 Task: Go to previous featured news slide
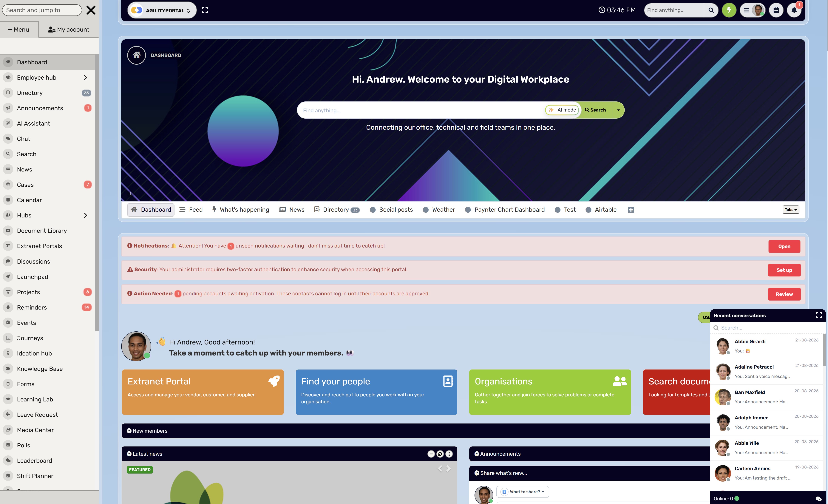click(x=440, y=469)
